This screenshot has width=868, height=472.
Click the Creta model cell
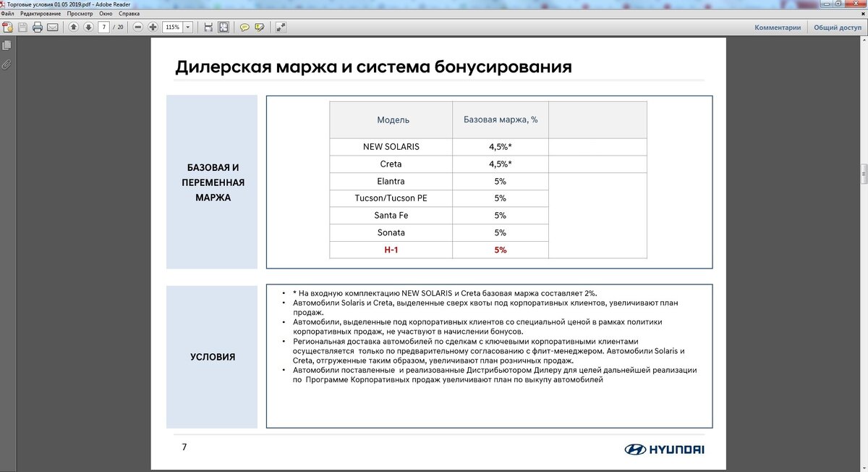[x=391, y=164]
